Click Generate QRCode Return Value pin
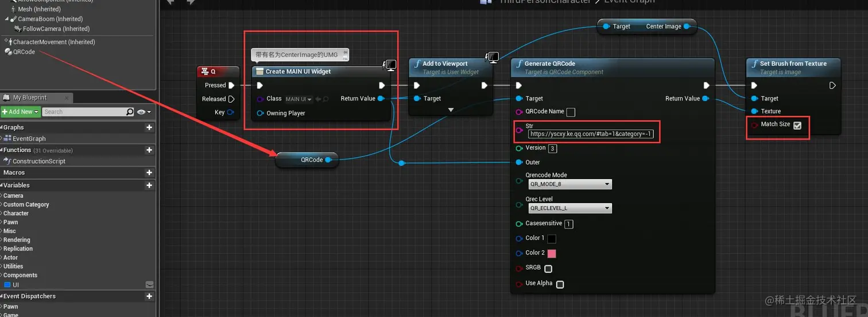This screenshot has height=317, width=868. click(x=706, y=99)
